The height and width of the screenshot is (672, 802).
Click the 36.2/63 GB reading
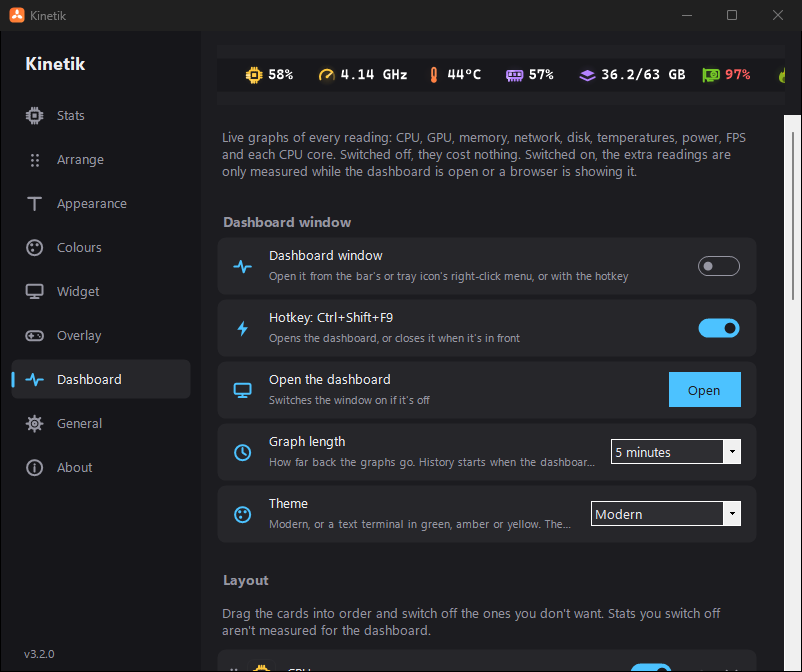coord(643,75)
